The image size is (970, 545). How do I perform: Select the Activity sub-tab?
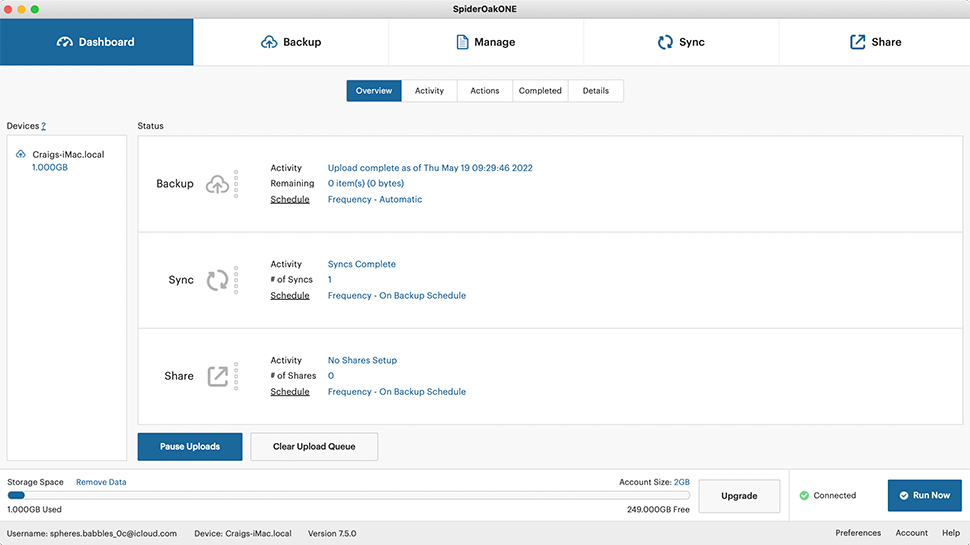click(429, 91)
